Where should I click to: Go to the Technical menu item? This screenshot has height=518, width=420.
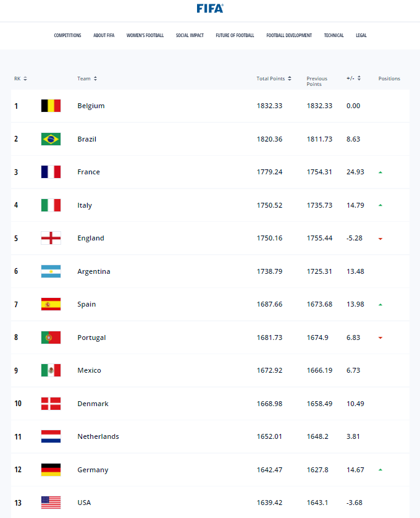(x=334, y=35)
